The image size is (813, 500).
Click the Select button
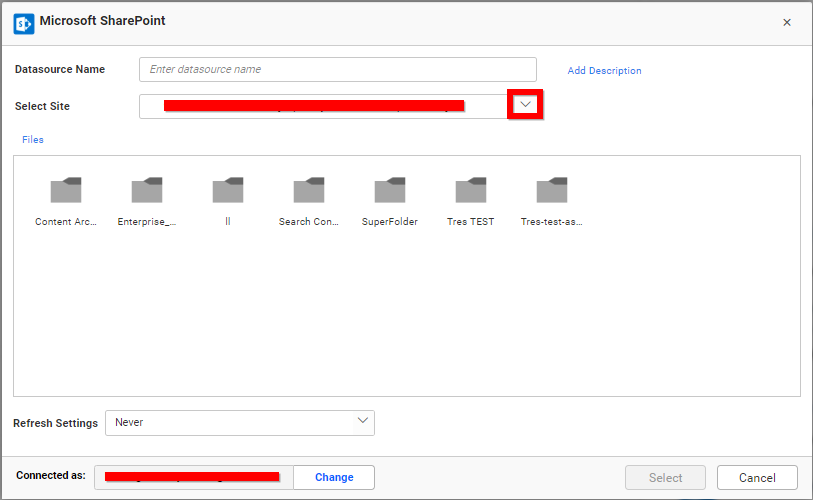point(665,478)
